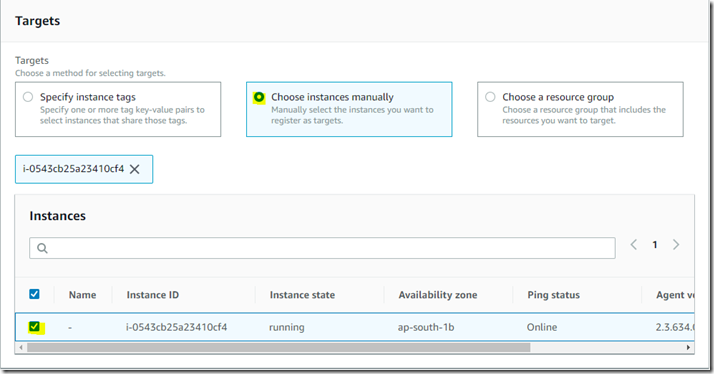Click the instance search field
Screen dimensions: 714x374
click(x=322, y=248)
